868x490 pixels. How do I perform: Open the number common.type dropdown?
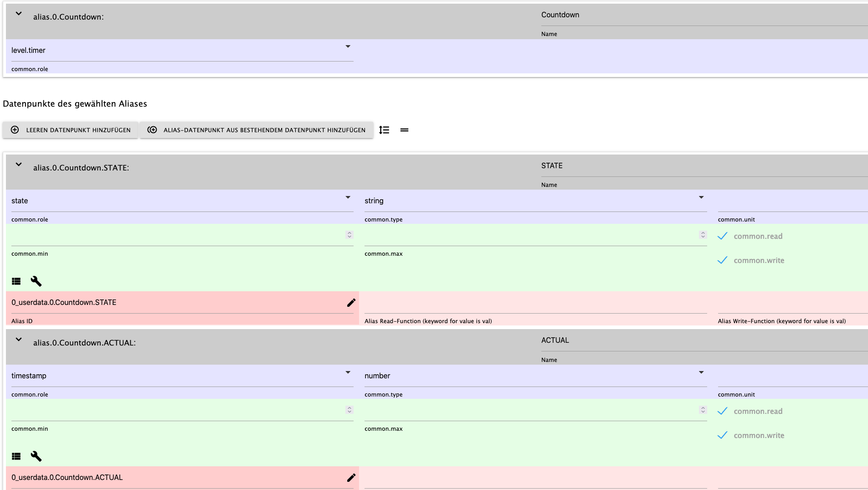(535, 376)
